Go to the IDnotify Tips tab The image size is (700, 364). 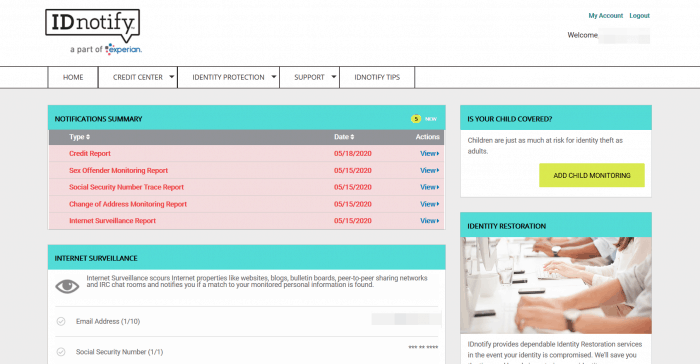click(377, 77)
